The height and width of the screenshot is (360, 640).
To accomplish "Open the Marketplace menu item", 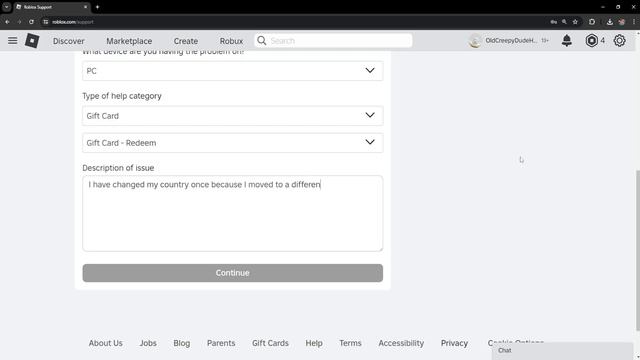I will (x=129, y=41).
